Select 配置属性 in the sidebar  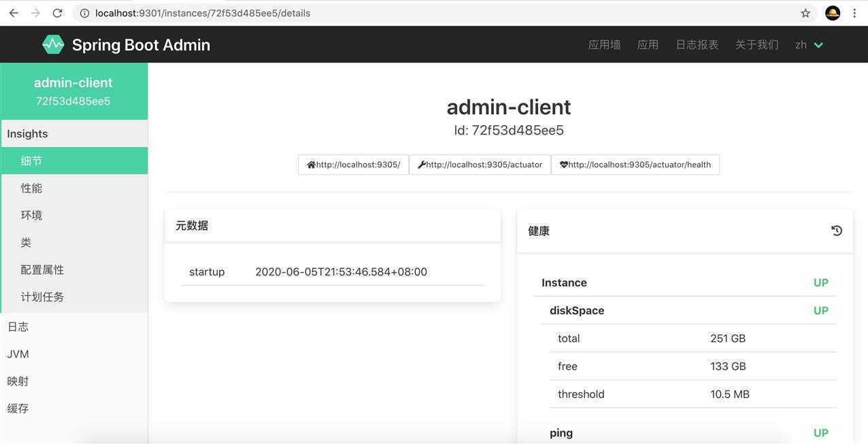pos(74,270)
